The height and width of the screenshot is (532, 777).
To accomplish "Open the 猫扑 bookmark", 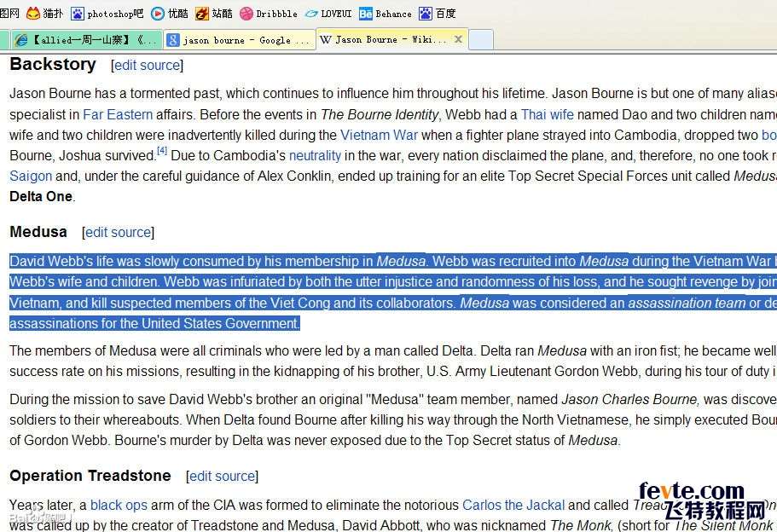I will (44, 14).
